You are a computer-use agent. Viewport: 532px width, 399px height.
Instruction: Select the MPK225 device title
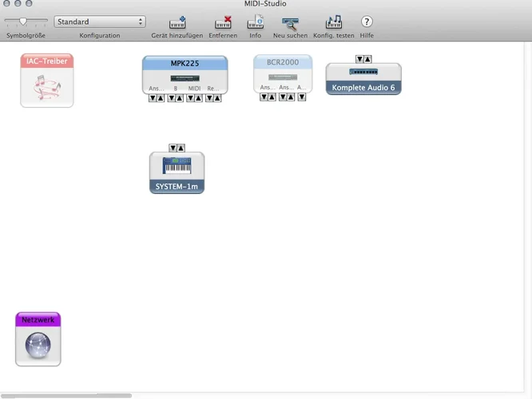pyautogui.click(x=185, y=63)
